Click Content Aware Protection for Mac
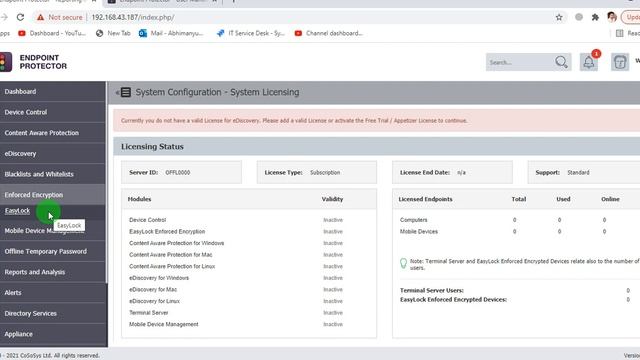 tap(249, 255)
